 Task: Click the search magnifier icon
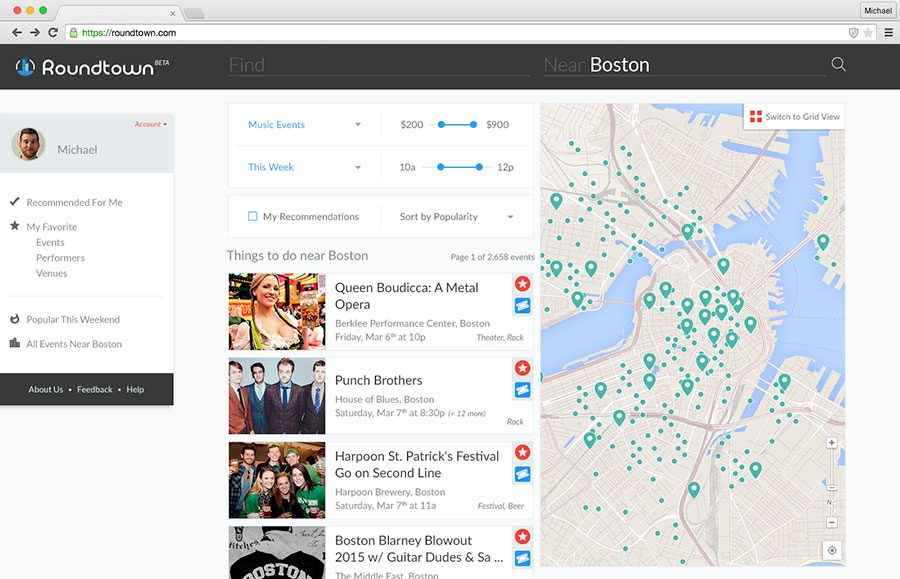[x=839, y=64]
